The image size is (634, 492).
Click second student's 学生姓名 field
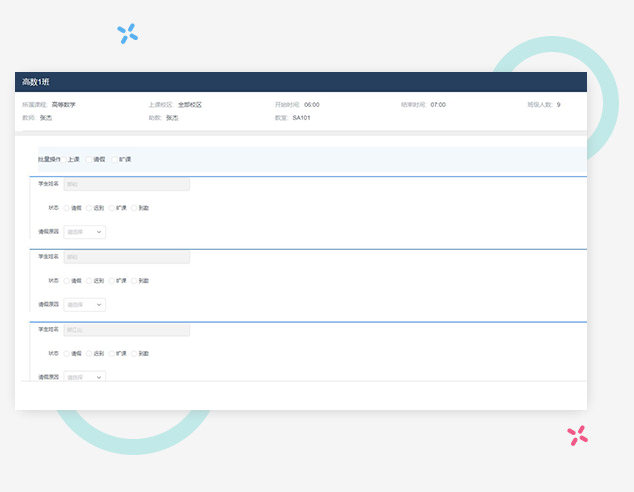127,257
